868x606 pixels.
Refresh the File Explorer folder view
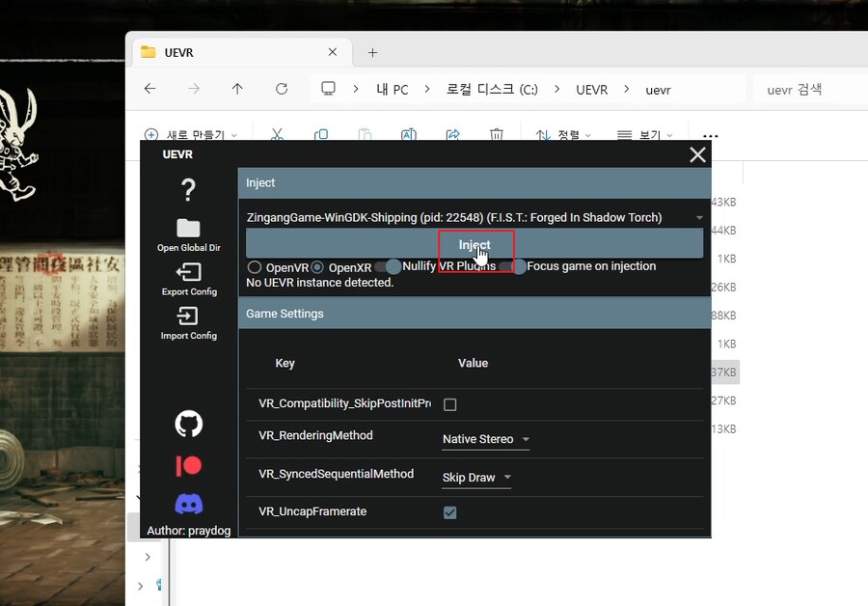(282, 89)
